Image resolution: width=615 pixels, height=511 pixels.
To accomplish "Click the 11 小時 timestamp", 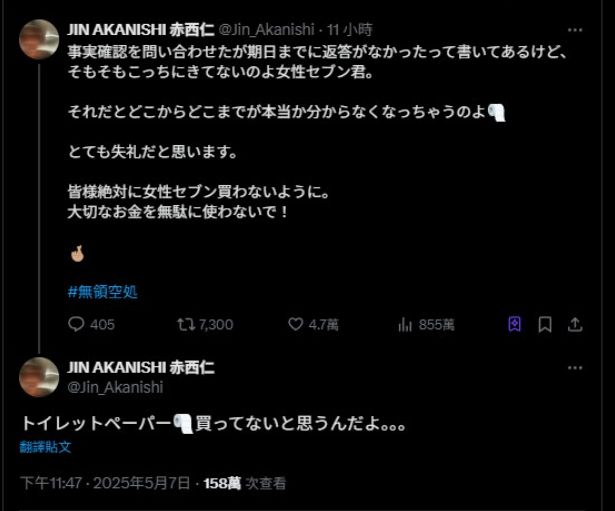I will [x=350, y=30].
